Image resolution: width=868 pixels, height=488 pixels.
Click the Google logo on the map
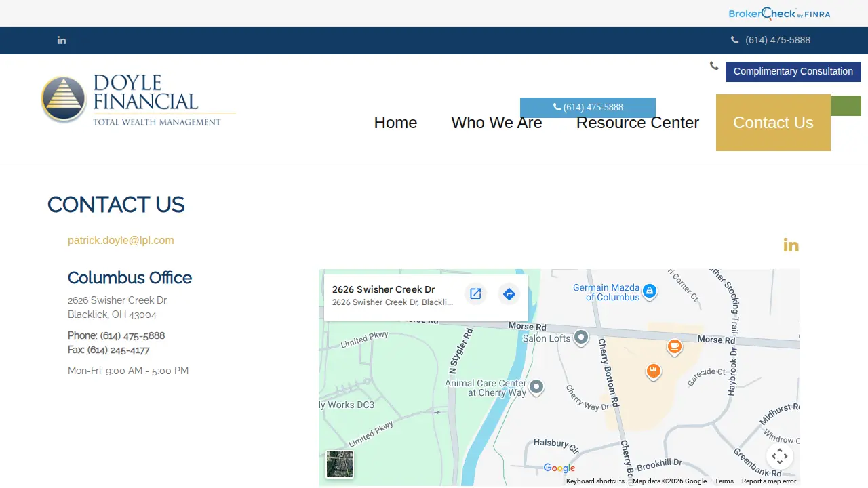point(559,468)
